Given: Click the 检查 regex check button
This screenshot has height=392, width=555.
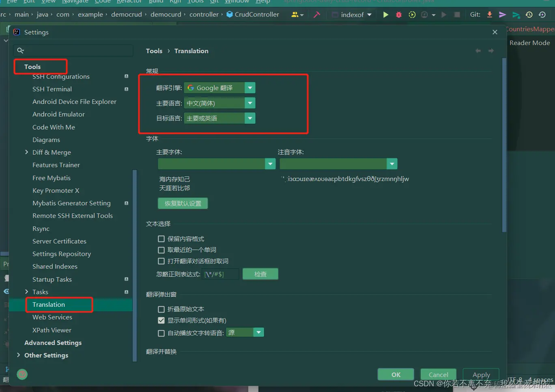Looking at the screenshot, I should coord(260,274).
